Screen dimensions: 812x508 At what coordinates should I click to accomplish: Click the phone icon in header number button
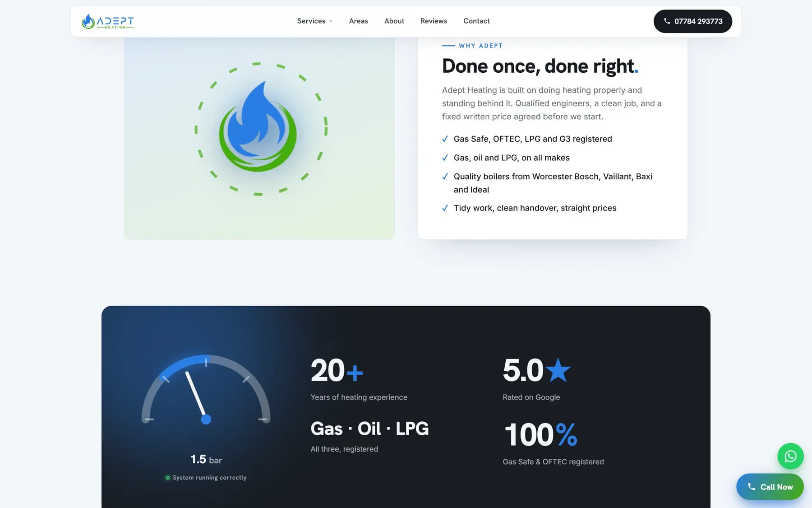pyautogui.click(x=667, y=21)
